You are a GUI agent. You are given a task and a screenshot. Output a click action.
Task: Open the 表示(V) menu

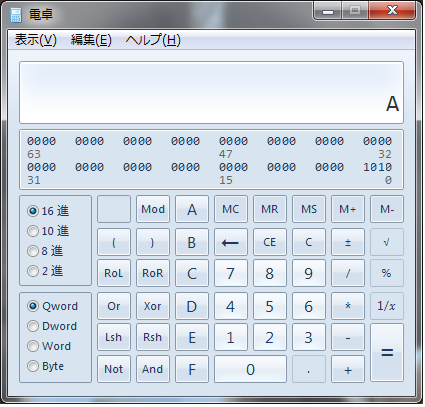[36, 40]
